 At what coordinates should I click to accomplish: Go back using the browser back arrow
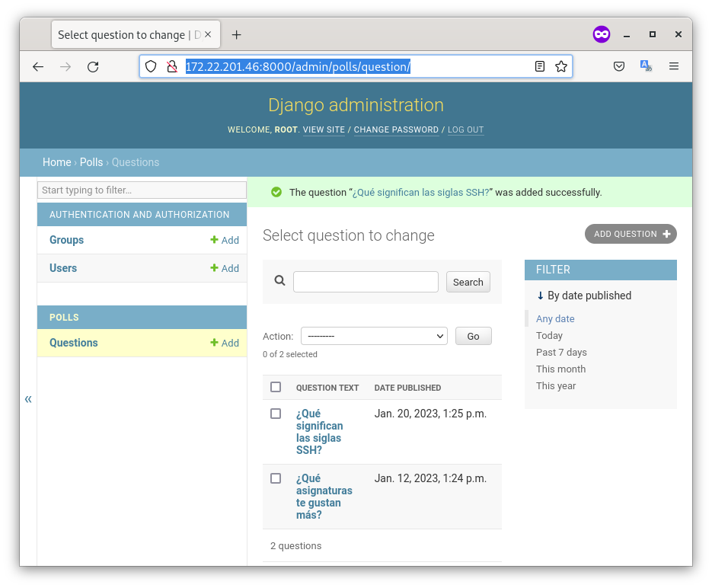point(38,67)
